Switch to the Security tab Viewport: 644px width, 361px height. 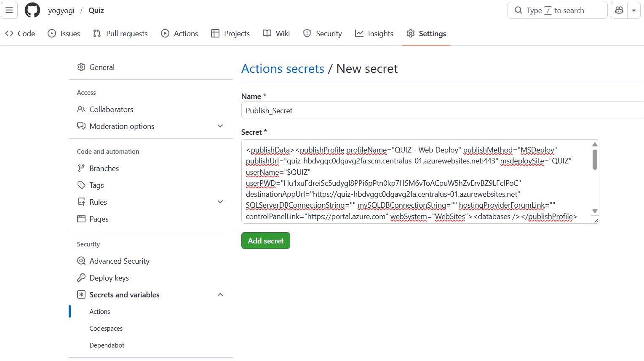pyautogui.click(x=322, y=33)
